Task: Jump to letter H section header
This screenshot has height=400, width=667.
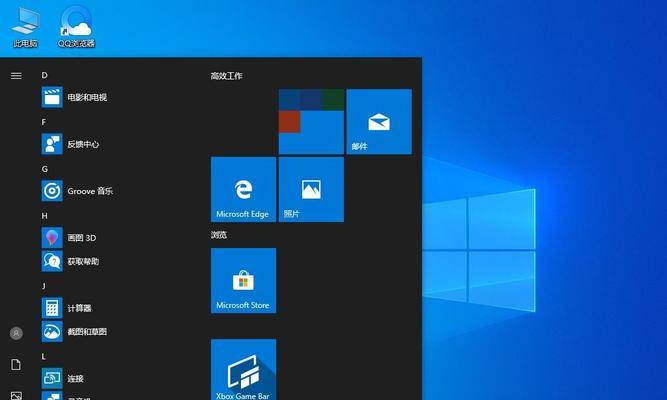Action: coord(44,216)
